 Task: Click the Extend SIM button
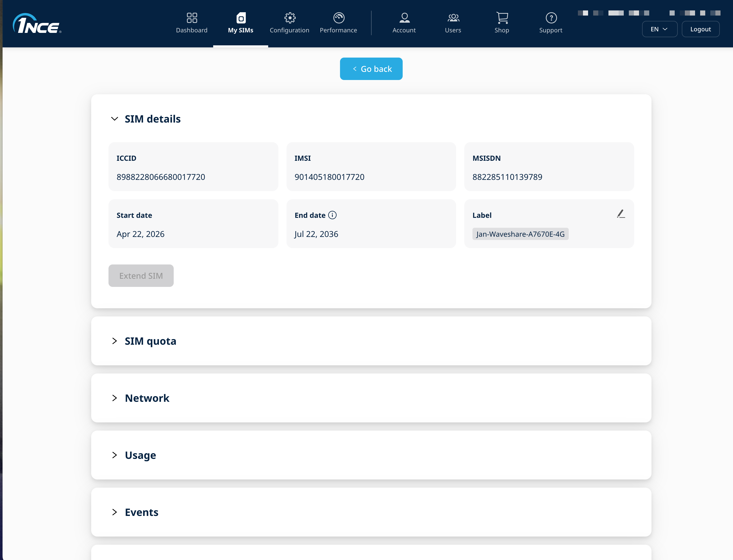[141, 276]
